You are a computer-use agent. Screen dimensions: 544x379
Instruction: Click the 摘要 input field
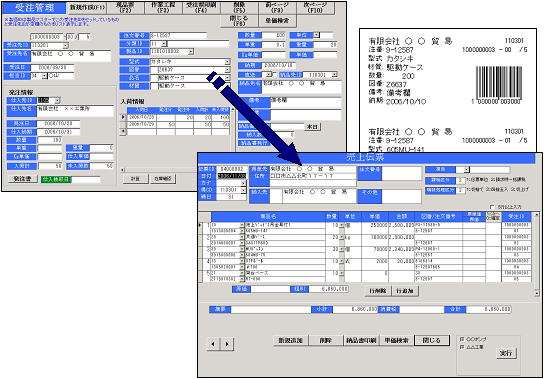[x=271, y=309]
